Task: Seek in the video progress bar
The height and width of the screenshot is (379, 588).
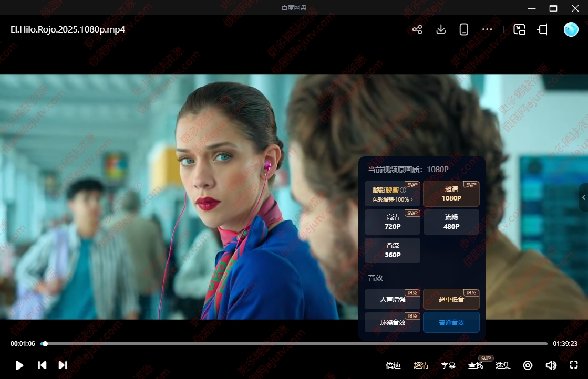Action: point(294,344)
